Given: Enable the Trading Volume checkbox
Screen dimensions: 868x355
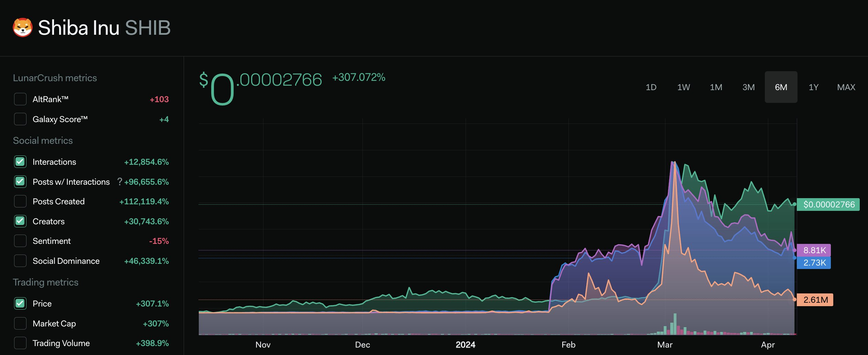Looking at the screenshot, I should pos(20,343).
